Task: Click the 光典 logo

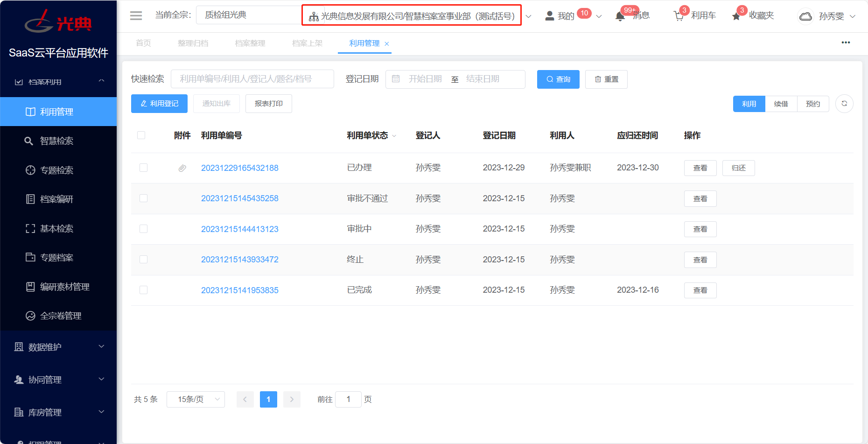Action: coord(58,22)
